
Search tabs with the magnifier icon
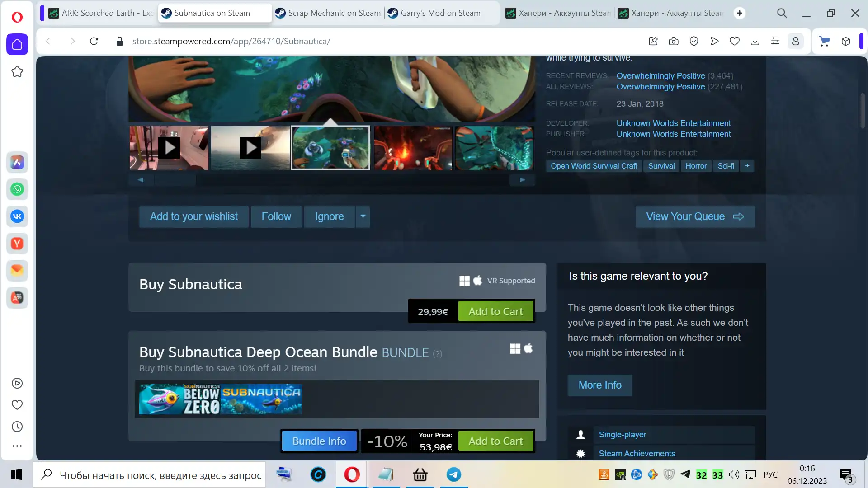(x=782, y=13)
